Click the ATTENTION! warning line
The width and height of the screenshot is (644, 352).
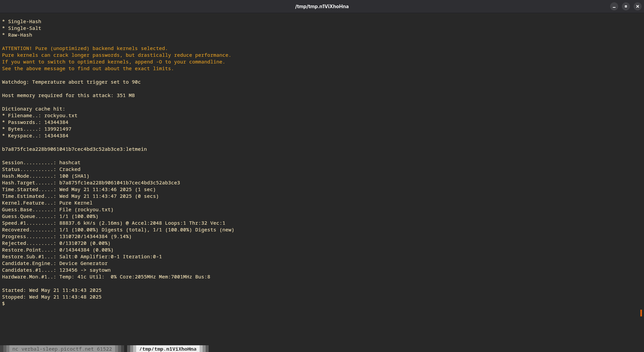pyautogui.click(x=85, y=48)
